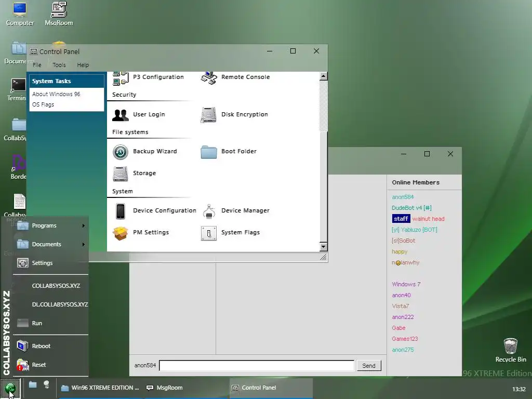Launch the Backup Wizard

pos(145,152)
